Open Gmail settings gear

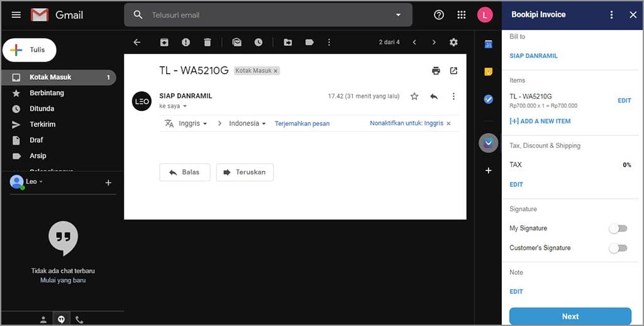pos(453,42)
